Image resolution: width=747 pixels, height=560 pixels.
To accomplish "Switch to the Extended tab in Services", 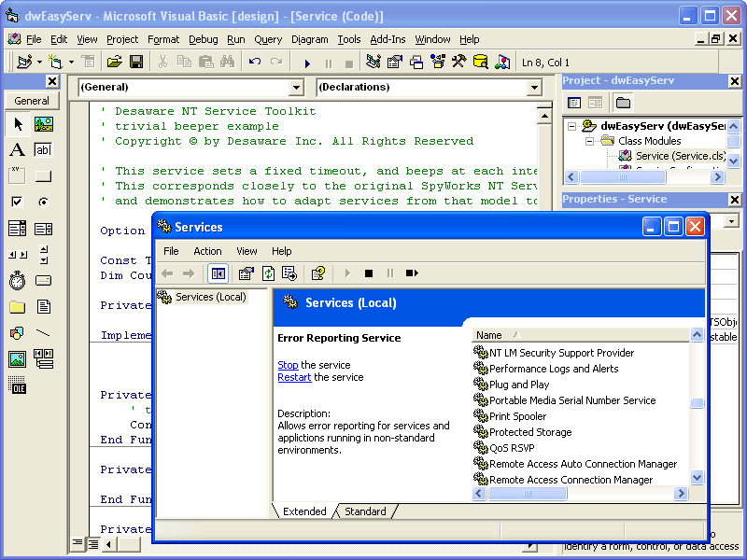I will [x=304, y=511].
